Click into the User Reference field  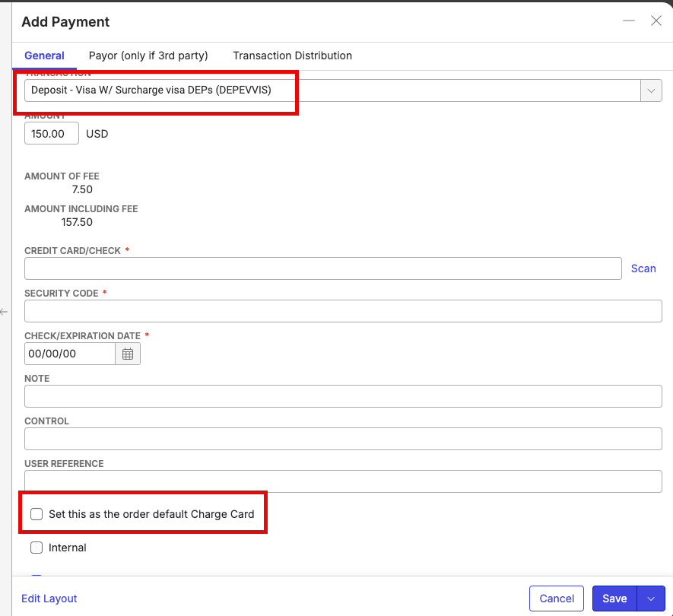pos(343,481)
